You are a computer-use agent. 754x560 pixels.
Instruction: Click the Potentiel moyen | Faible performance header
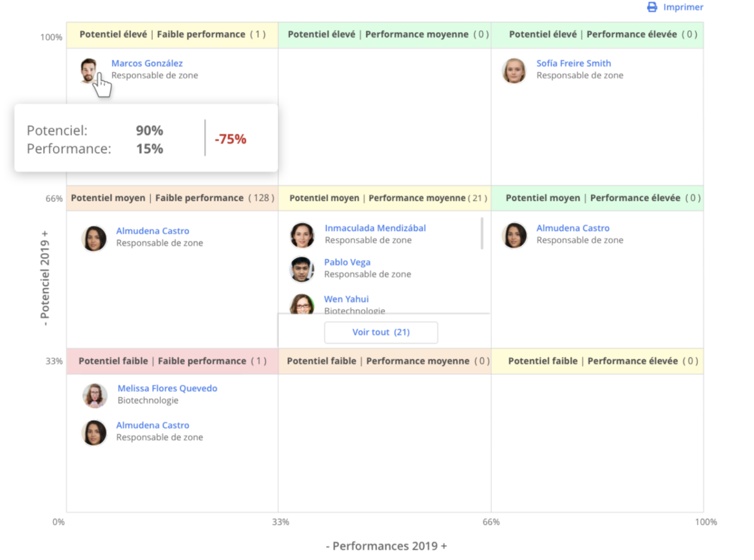coord(172,198)
